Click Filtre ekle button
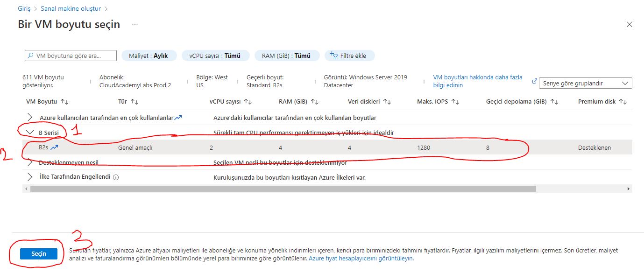Image resolution: width=644 pixels, height=273 pixels. 349,56
